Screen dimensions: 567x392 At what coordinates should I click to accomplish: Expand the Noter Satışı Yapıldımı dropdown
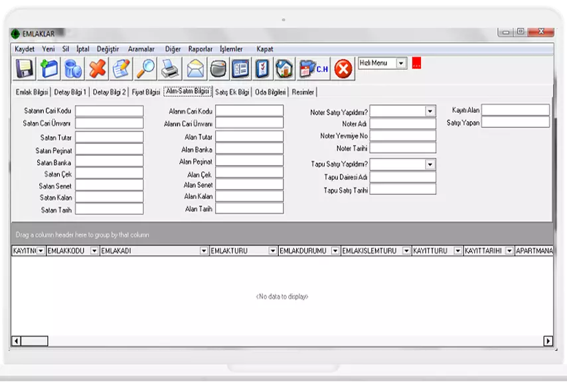(x=430, y=111)
